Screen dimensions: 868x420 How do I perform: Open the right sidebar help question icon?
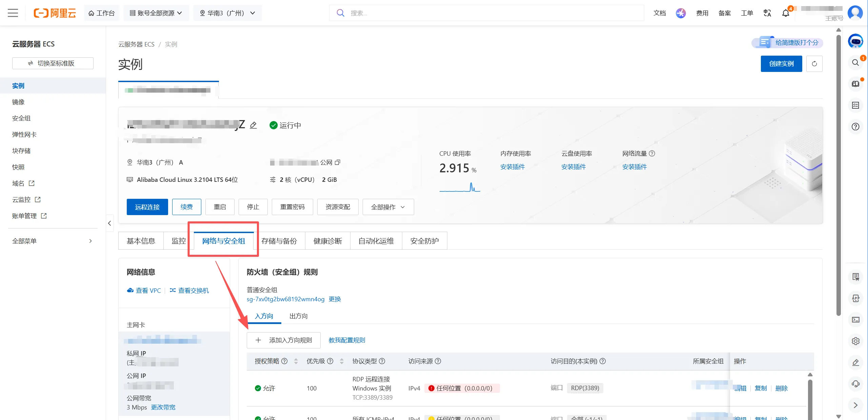855,127
